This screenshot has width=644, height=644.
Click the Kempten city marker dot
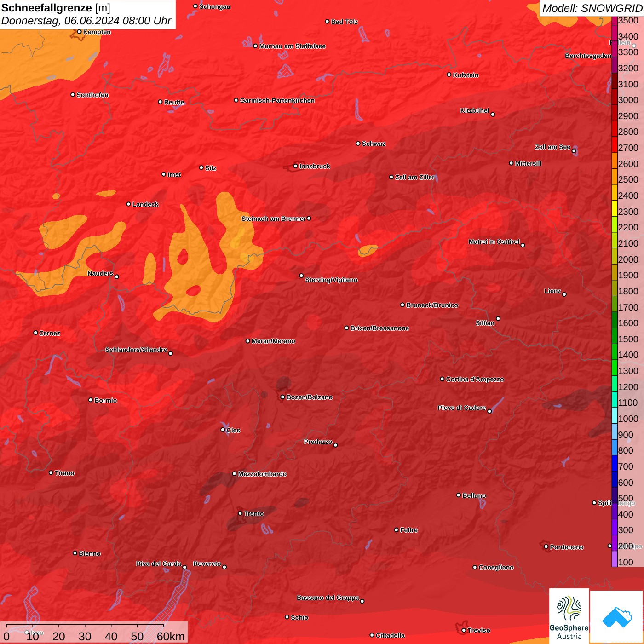(x=79, y=32)
